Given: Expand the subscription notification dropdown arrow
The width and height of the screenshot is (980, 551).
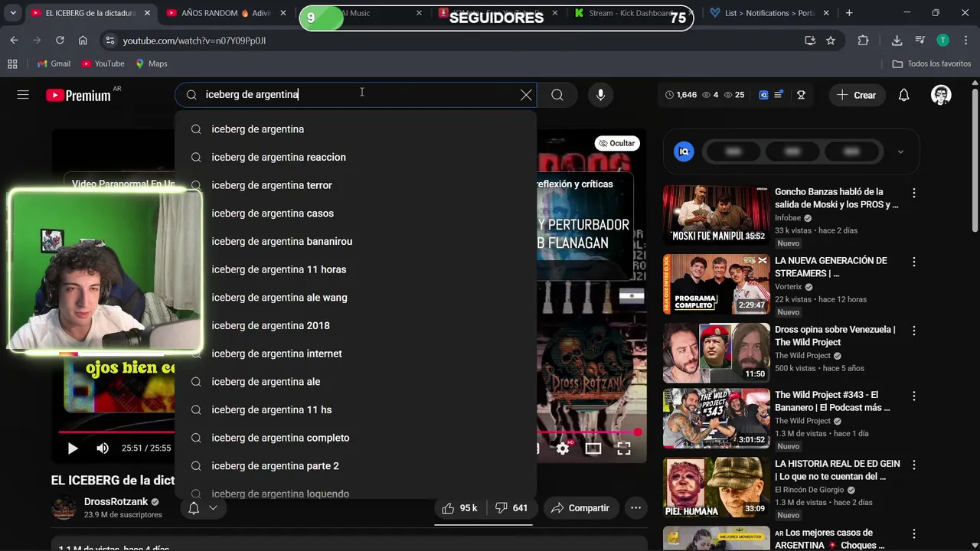Looking at the screenshot, I should [213, 508].
